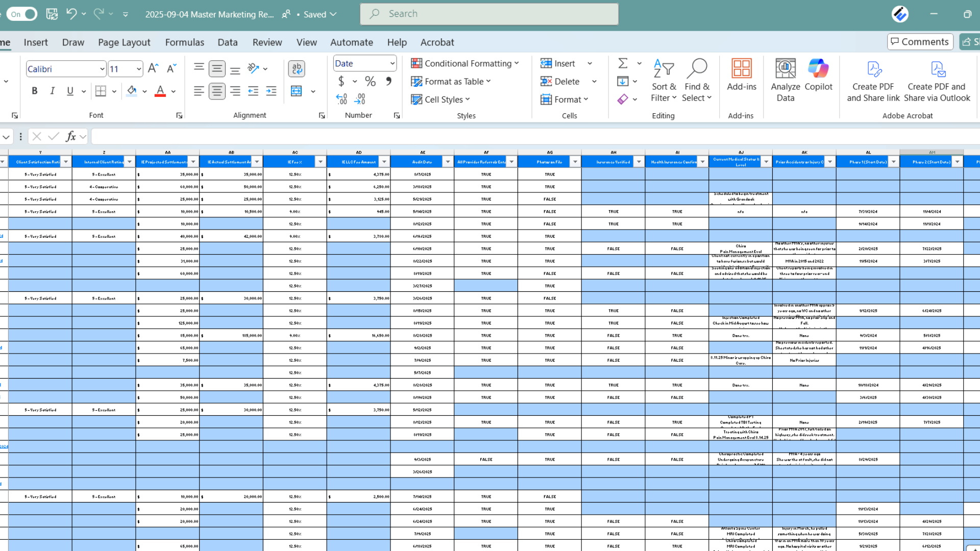This screenshot has height=551, width=980.
Task: Click Wrap Text icon
Action: point(296,68)
